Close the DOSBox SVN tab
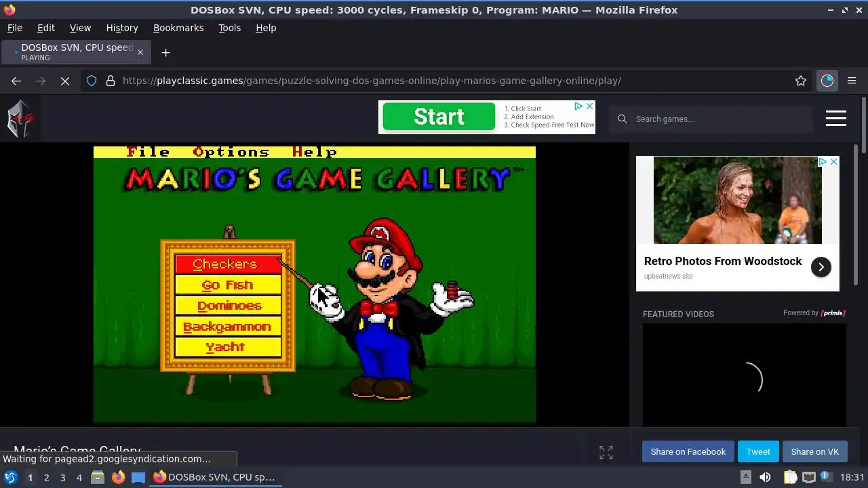This screenshot has width=868, height=488. [x=140, y=52]
